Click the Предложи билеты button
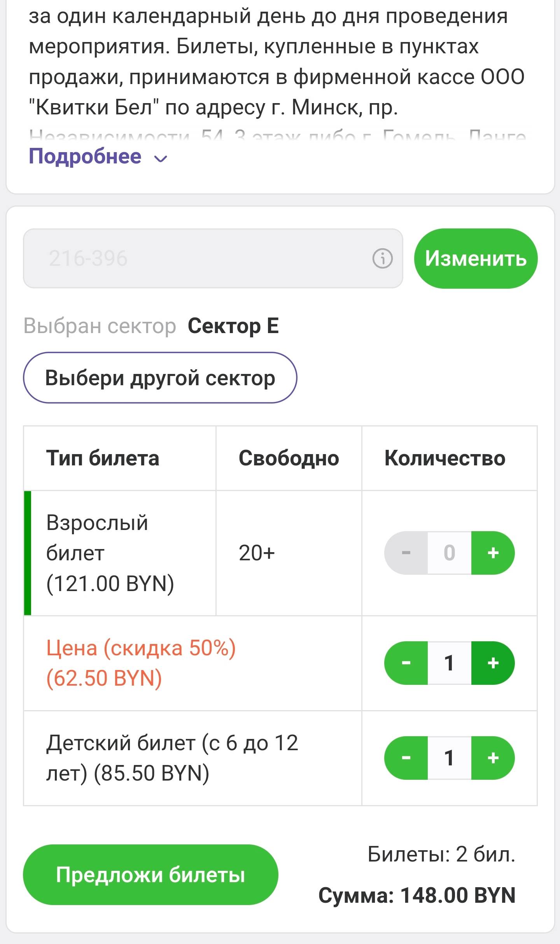Viewport: 560px width, 944px height. 150,875
